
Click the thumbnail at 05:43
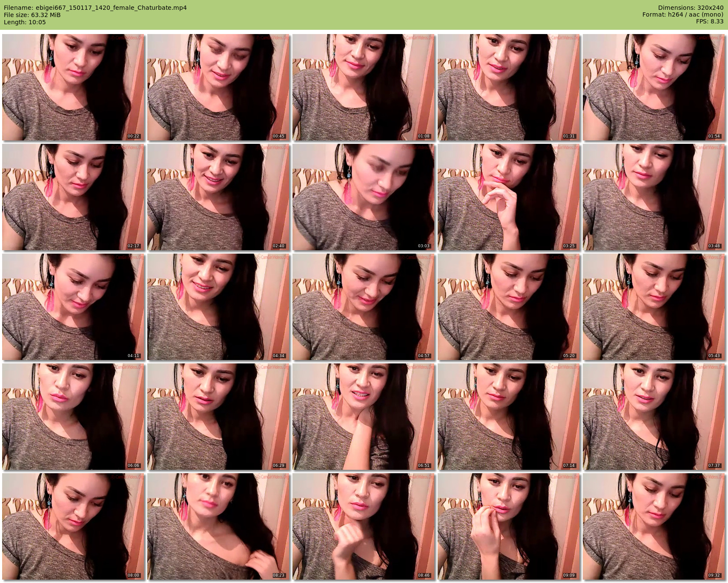click(654, 307)
